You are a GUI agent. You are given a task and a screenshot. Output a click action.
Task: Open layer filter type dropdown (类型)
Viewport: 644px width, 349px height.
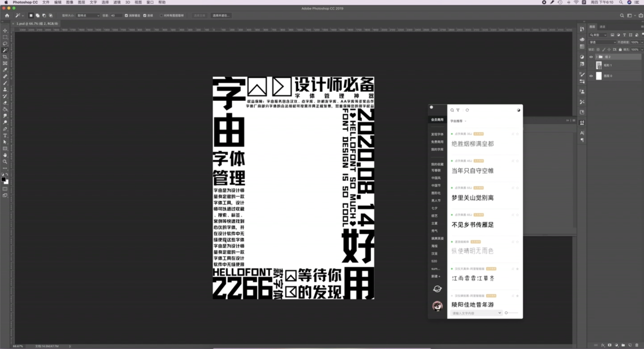point(598,35)
